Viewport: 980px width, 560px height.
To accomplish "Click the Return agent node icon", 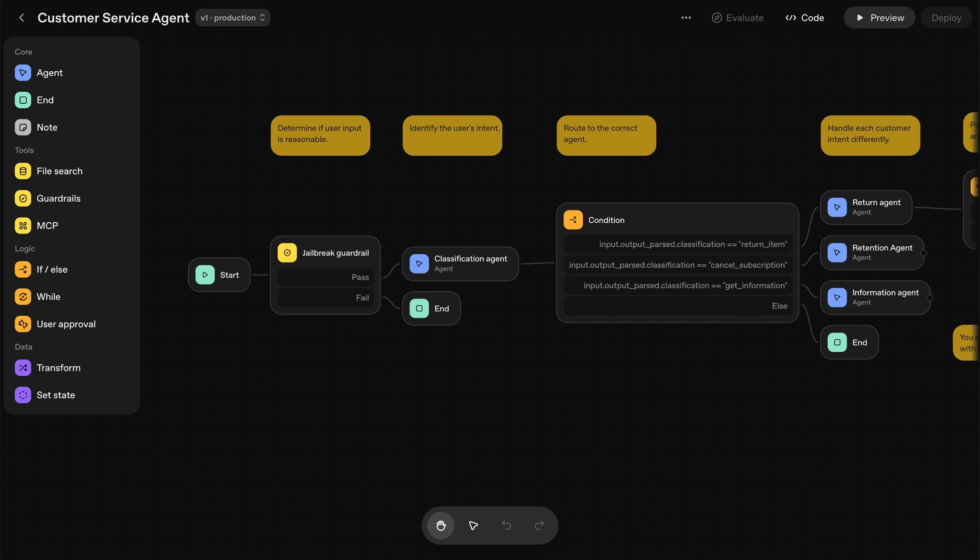I will (x=837, y=207).
